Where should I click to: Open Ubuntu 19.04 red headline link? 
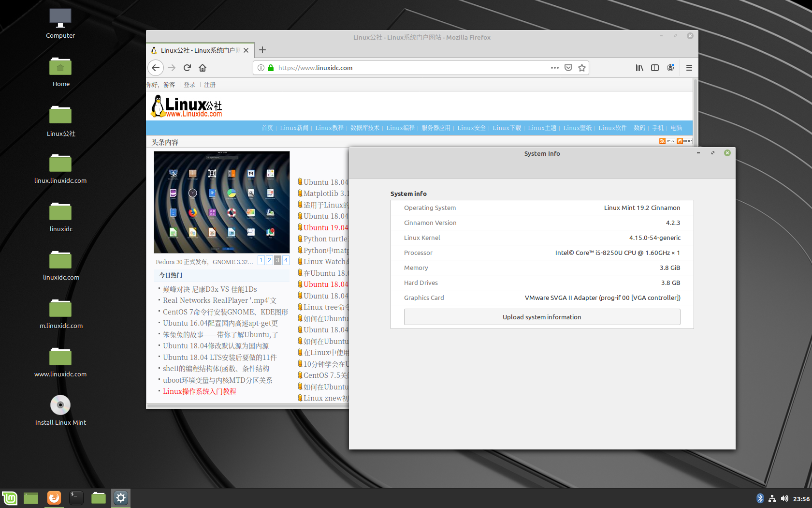click(x=325, y=228)
